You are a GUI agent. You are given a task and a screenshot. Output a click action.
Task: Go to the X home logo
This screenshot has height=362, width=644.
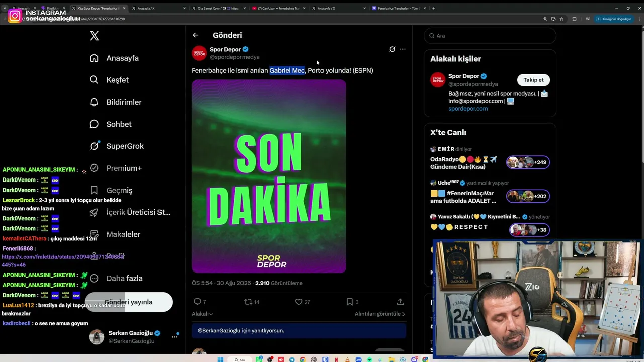(x=94, y=36)
